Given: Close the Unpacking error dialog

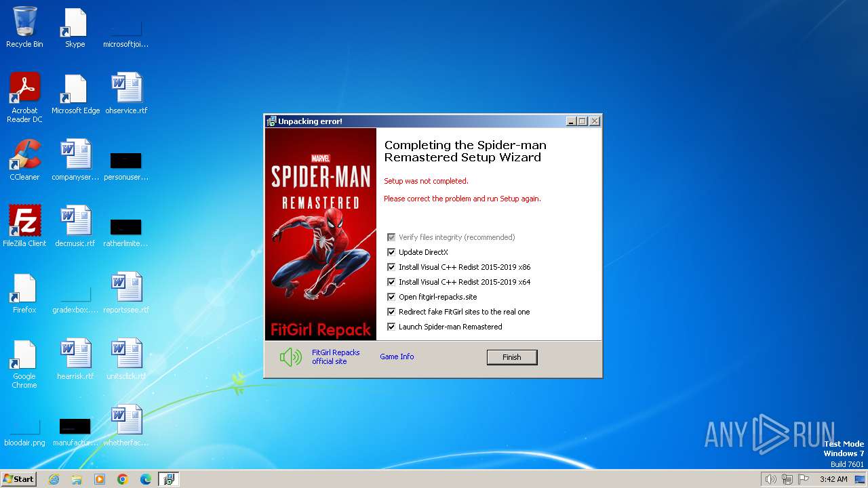Looking at the screenshot, I should pos(595,121).
